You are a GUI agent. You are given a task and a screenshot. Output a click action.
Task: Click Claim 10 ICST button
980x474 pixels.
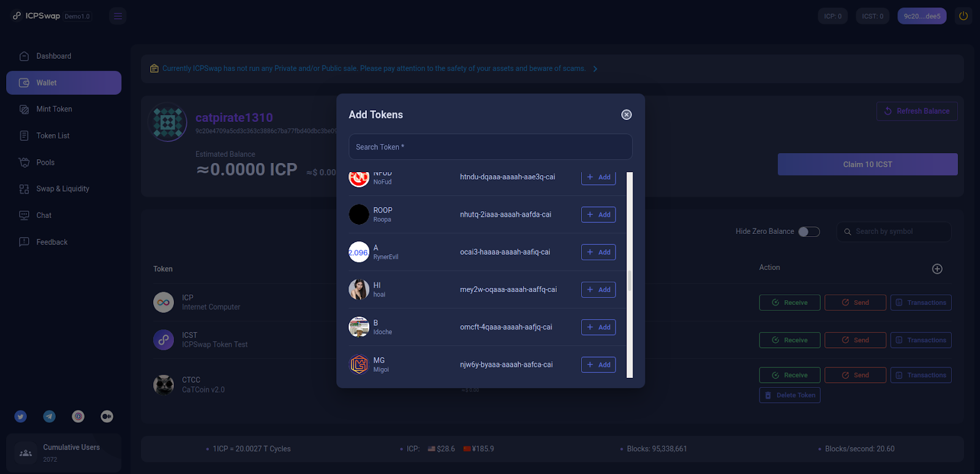[x=867, y=164]
